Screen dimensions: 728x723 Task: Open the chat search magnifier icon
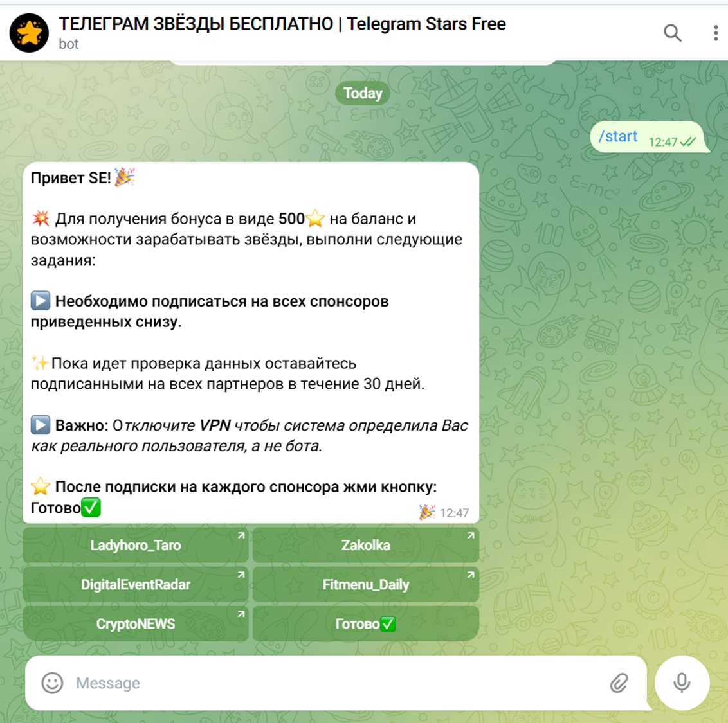coord(672,33)
